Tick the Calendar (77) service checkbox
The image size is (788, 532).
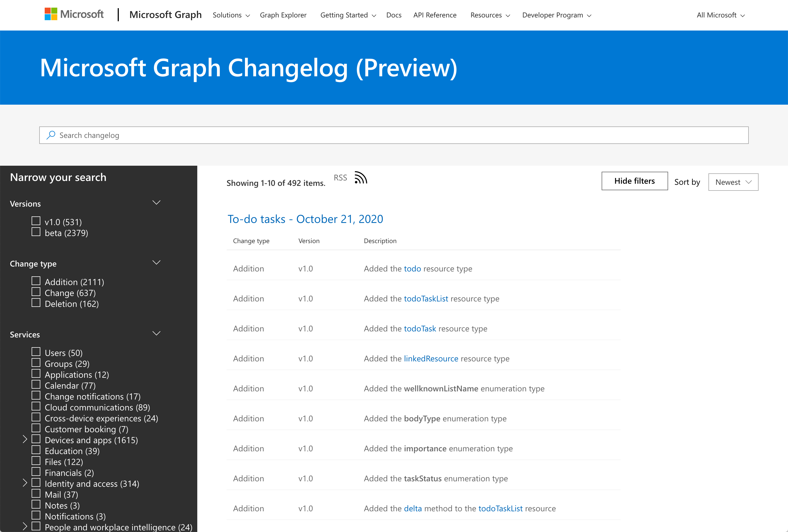click(x=36, y=385)
